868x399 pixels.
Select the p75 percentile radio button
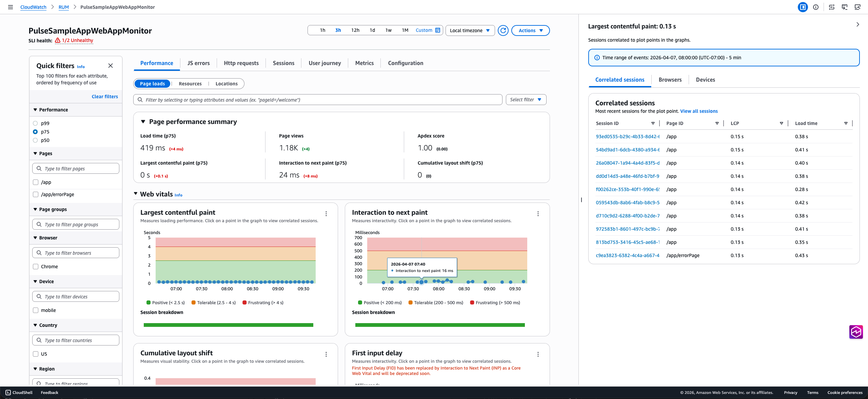(35, 132)
